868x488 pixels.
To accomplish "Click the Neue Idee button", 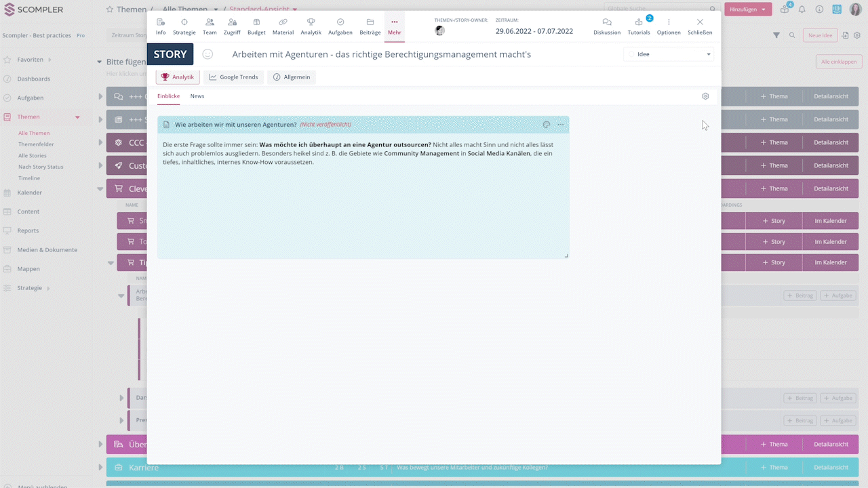I will (x=820, y=35).
